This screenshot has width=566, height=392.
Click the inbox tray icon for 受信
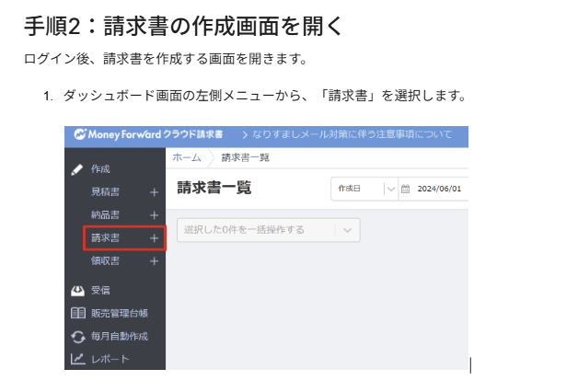[77, 291]
